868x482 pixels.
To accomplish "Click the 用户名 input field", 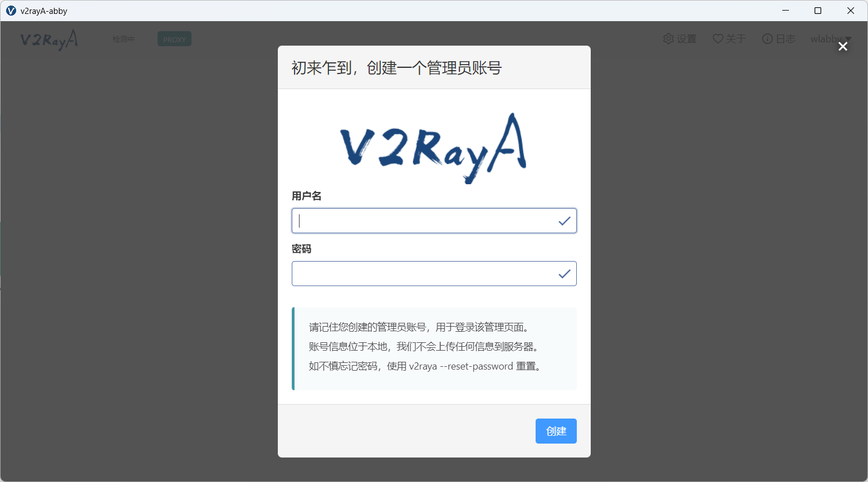I will [434, 221].
